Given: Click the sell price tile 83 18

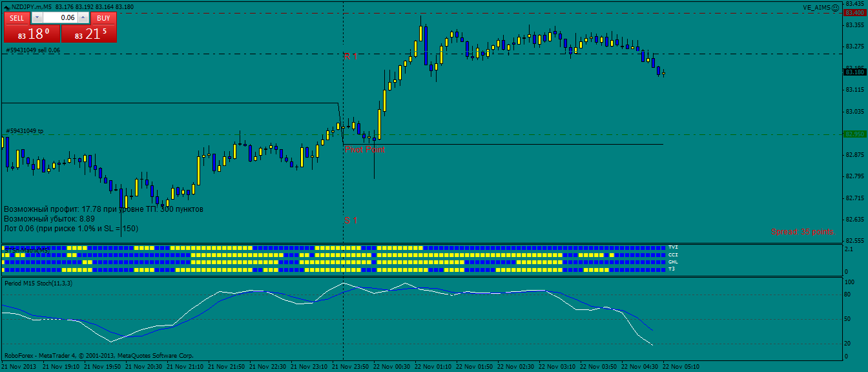Looking at the screenshot, I should click(x=32, y=34).
